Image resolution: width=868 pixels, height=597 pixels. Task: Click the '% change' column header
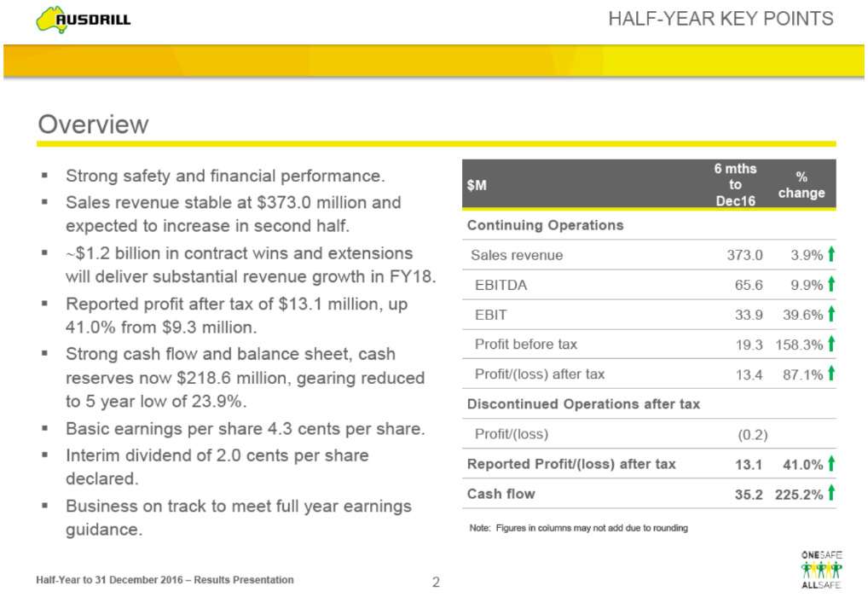click(801, 186)
